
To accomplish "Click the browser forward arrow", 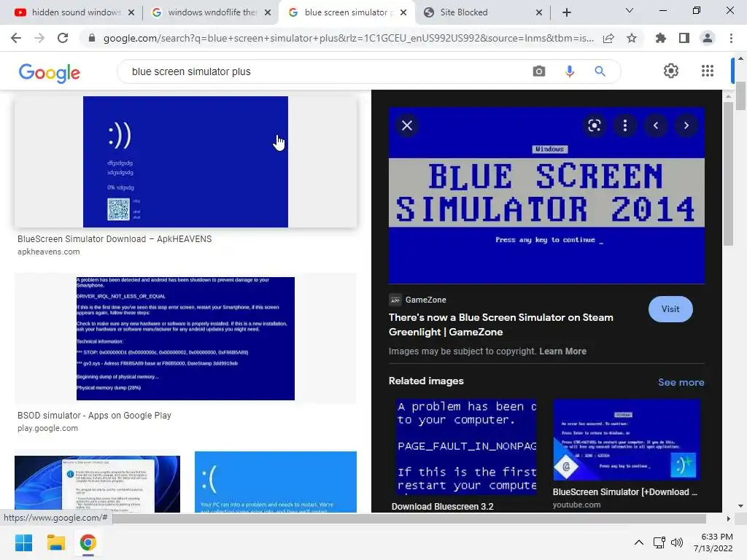I will pos(39,38).
